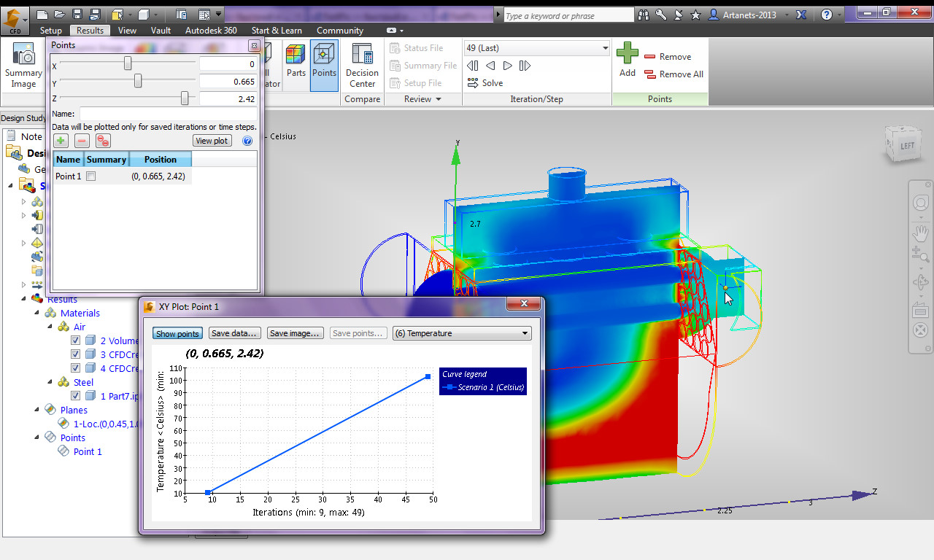Collapse the Planes tree node
Viewport: 934px width, 560px height.
coord(37,410)
